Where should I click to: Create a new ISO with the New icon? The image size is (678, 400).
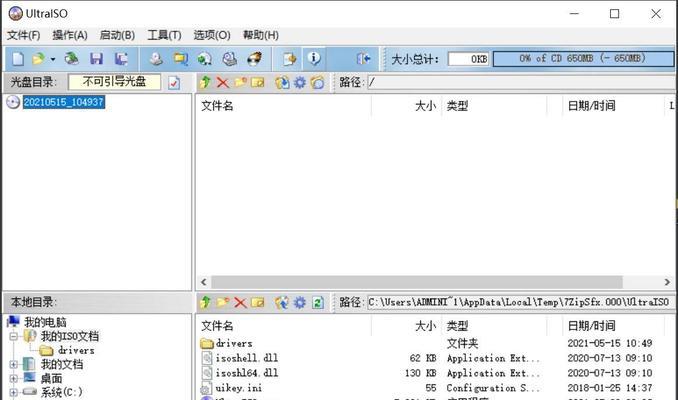[x=18, y=58]
